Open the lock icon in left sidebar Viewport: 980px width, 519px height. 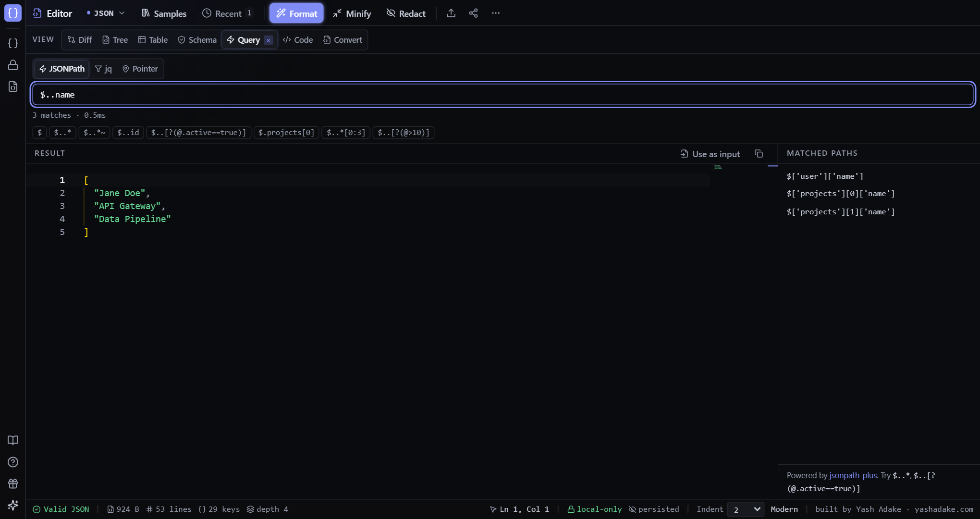[x=13, y=65]
